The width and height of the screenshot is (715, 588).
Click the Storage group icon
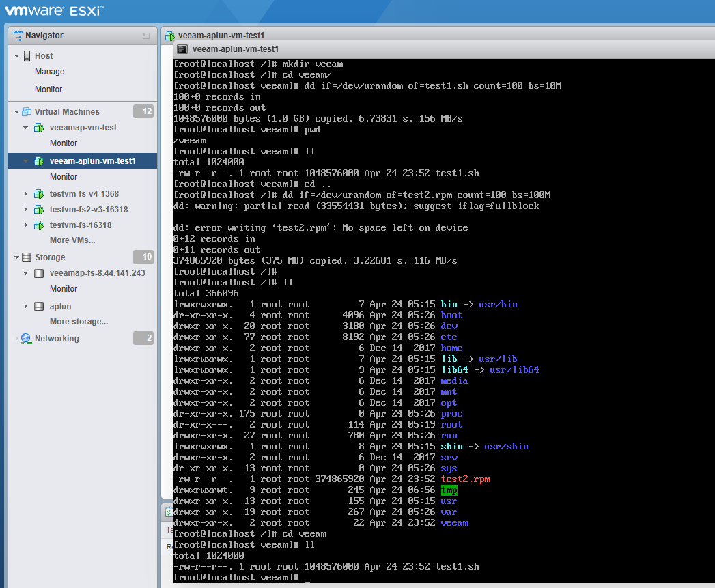pyautogui.click(x=27, y=257)
